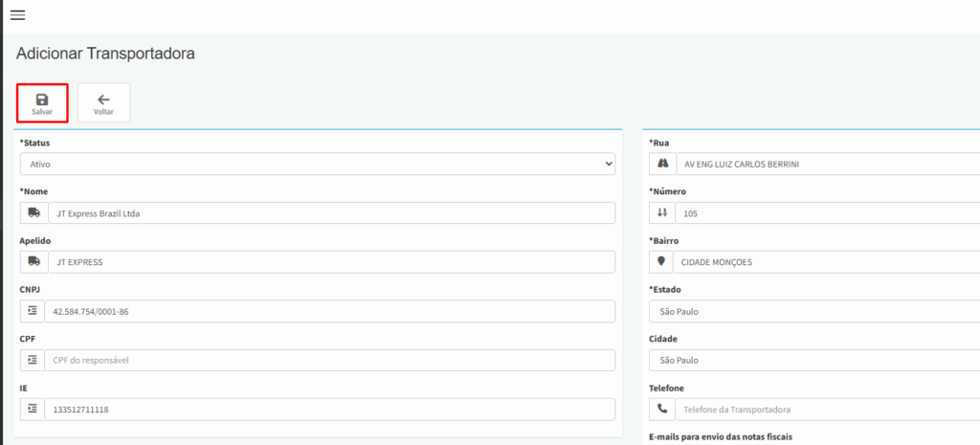980x445 pixels.
Task: Click the truck icon beside Apelido field
Action: point(33,262)
